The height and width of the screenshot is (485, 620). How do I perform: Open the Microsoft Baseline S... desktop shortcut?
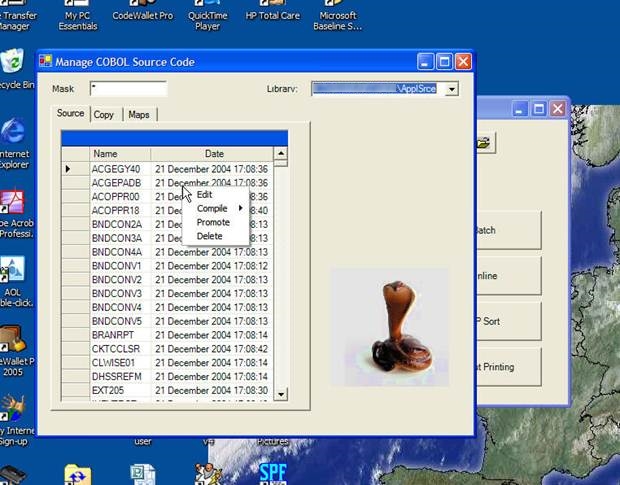[x=337, y=16]
